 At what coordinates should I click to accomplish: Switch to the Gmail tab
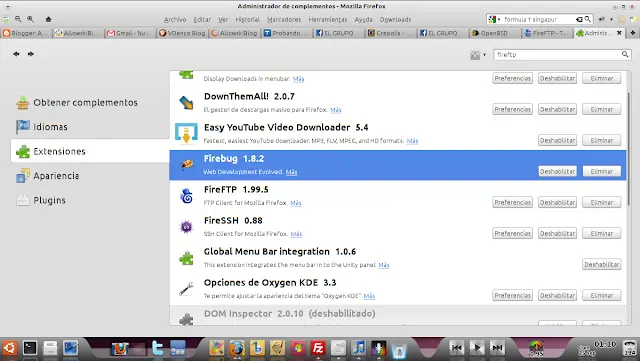[x=130, y=33]
